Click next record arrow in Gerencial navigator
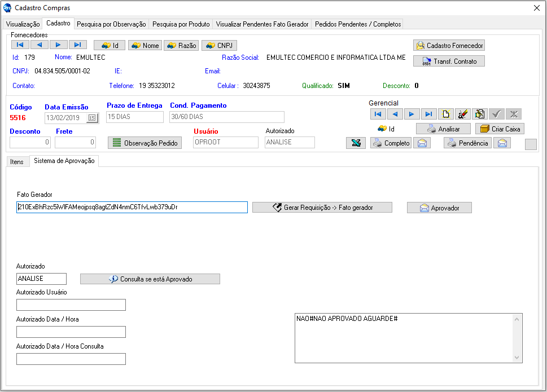Viewport: 547px width, 392px height. (413, 114)
